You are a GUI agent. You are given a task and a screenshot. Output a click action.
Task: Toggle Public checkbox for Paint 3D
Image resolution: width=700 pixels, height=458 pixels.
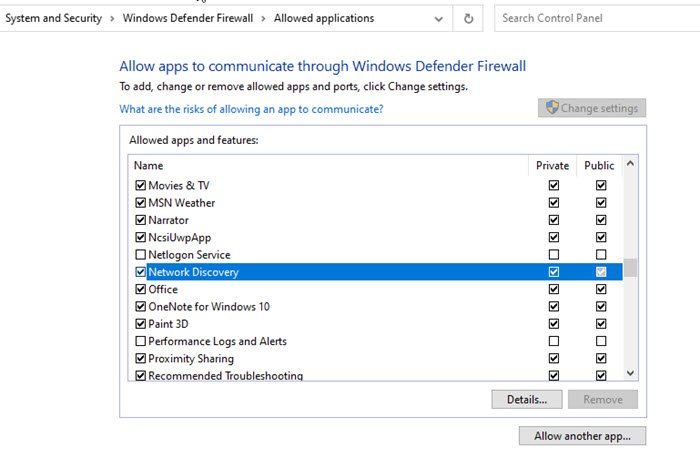pos(601,324)
